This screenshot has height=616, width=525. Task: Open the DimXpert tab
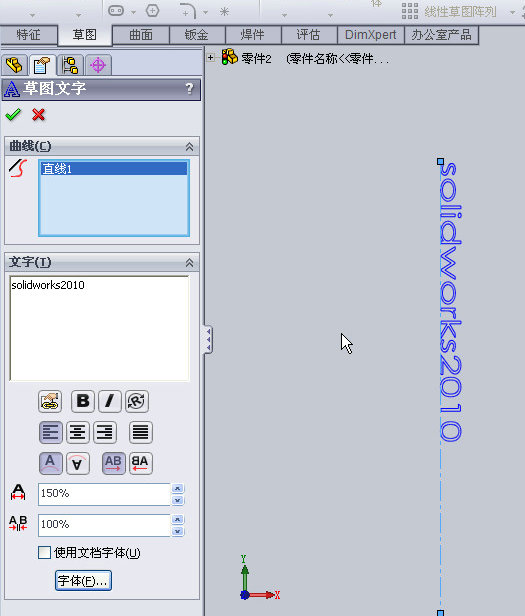[x=371, y=35]
